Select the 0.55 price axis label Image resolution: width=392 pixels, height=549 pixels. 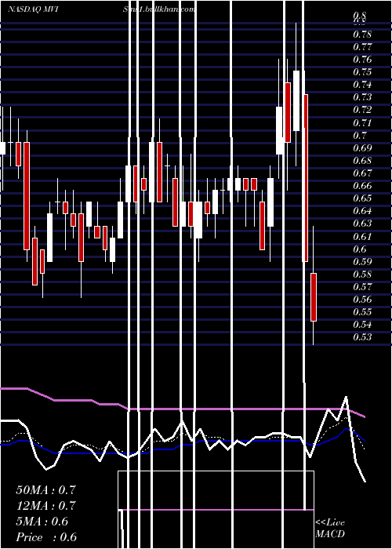(x=362, y=312)
